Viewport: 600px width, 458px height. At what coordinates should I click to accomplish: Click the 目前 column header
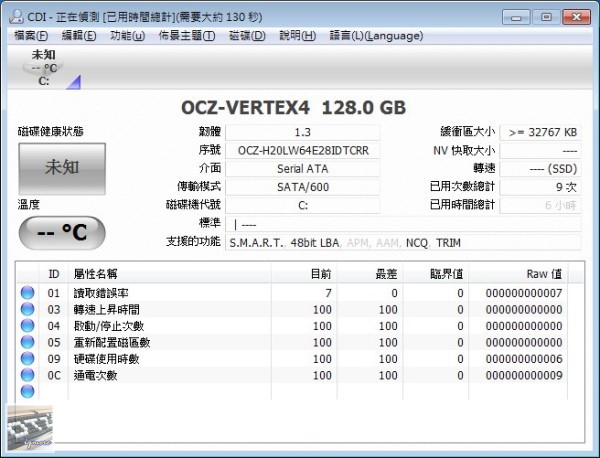(304, 274)
